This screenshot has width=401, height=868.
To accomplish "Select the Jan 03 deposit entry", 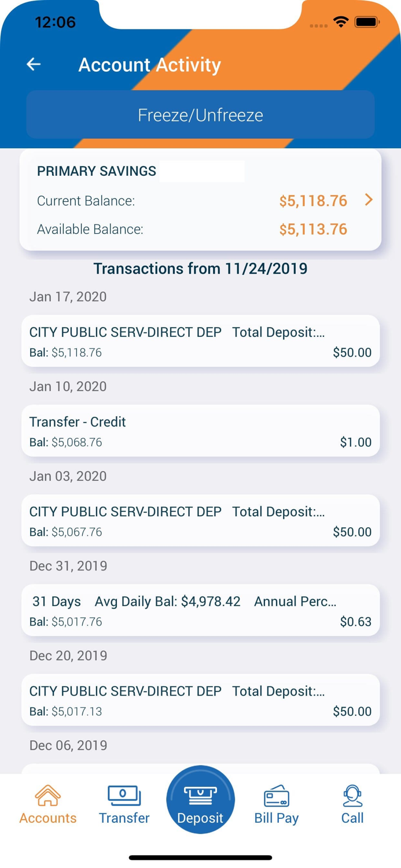I will click(x=200, y=520).
